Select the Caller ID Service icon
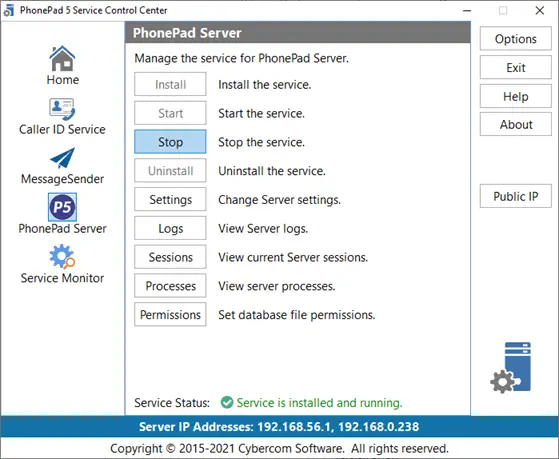The width and height of the screenshot is (559, 459). tap(62, 109)
